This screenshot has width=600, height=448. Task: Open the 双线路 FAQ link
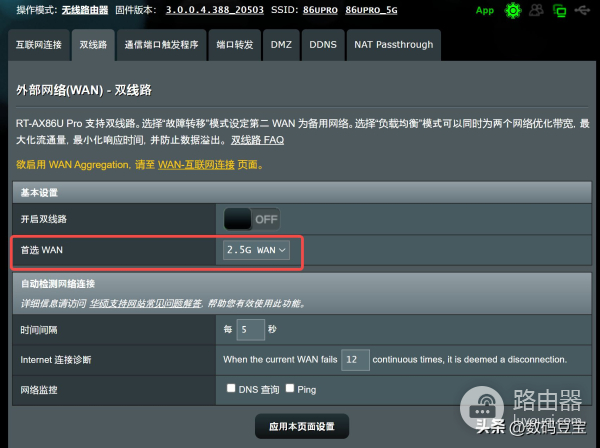(x=257, y=140)
